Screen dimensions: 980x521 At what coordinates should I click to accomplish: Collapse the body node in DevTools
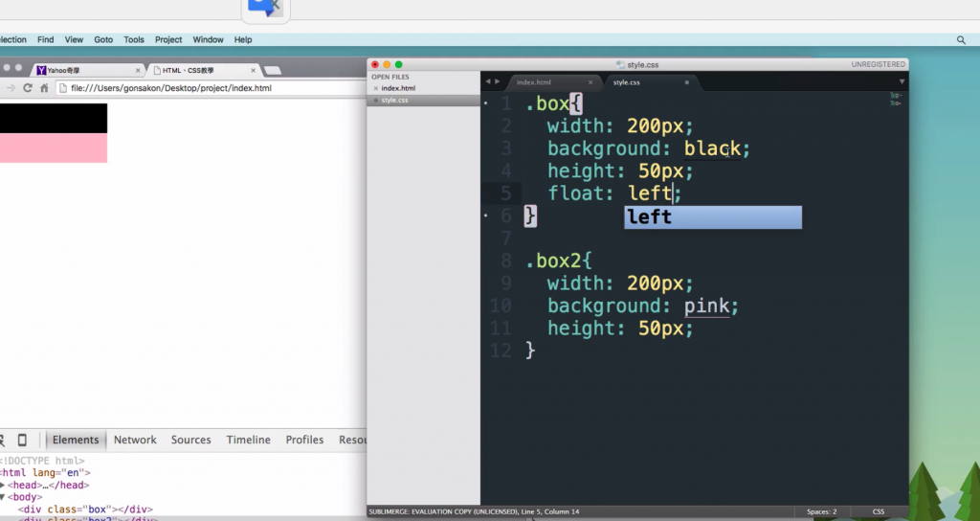pos(3,497)
